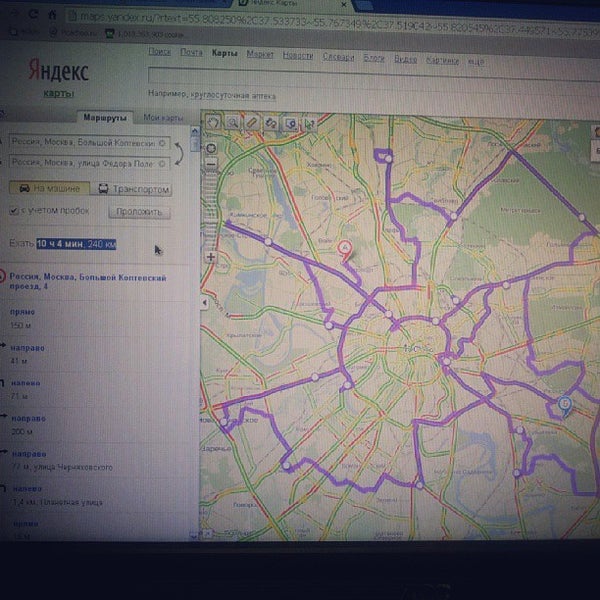Swap start and end points with arrows
The image size is (600, 600).
pos(178,154)
